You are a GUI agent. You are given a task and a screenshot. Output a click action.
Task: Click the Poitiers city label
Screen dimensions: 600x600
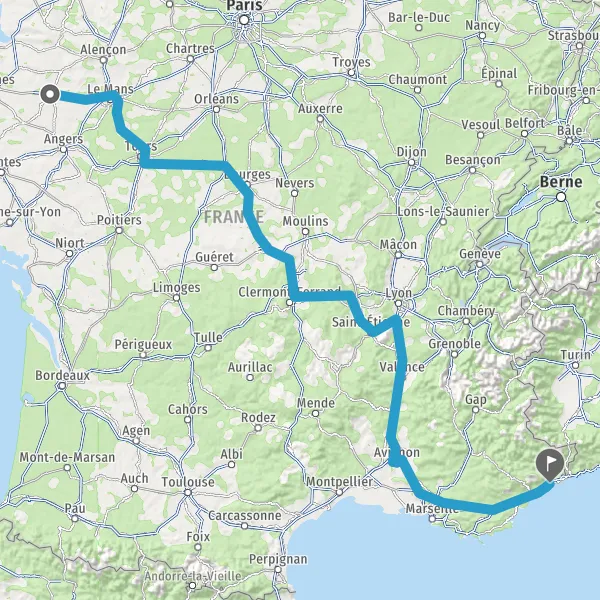pos(119,220)
